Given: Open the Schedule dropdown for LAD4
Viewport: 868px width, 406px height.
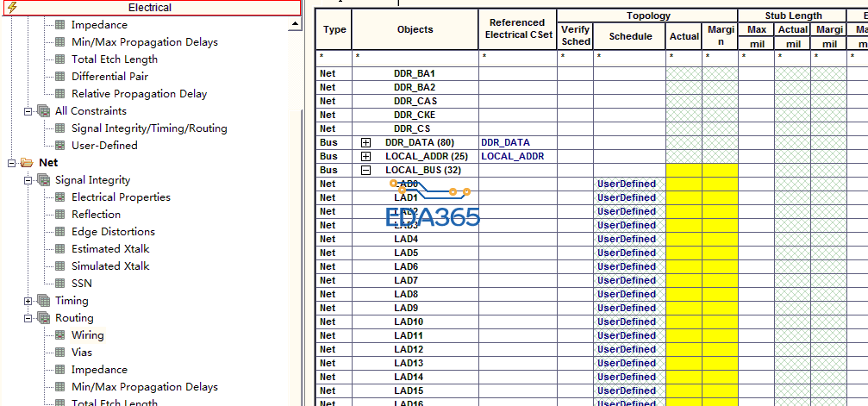Looking at the screenshot, I should [x=629, y=239].
